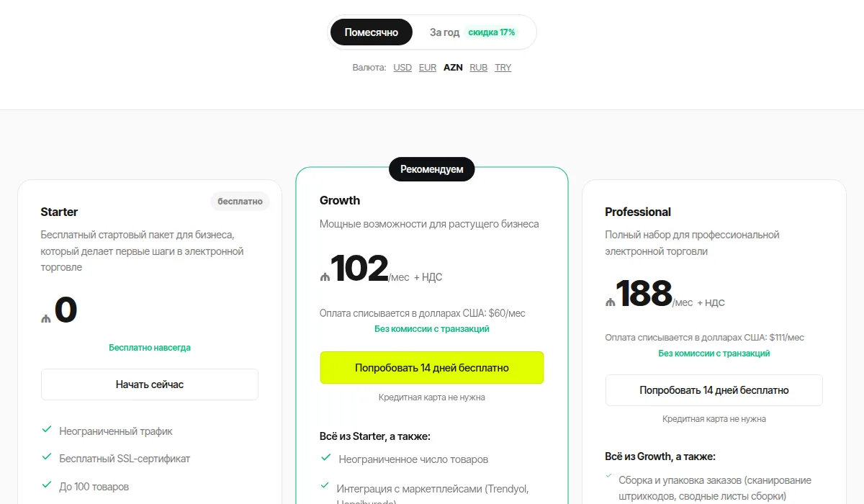Click the checkmark next to Неограниченный трафик

[47, 430]
